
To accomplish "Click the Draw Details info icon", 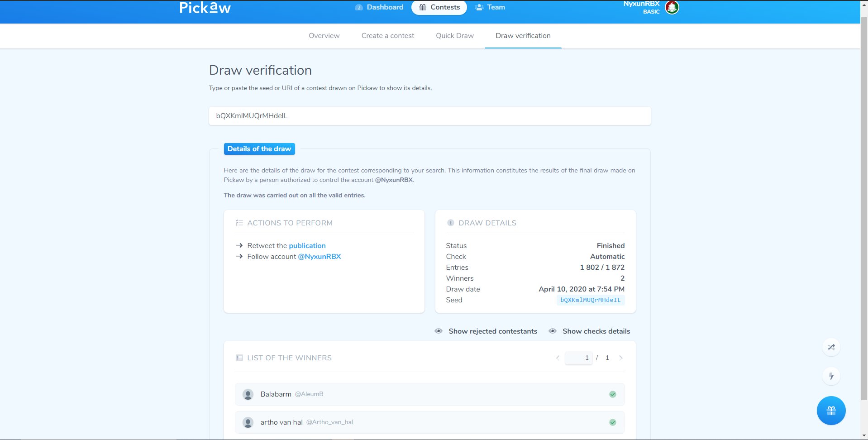I will [451, 223].
